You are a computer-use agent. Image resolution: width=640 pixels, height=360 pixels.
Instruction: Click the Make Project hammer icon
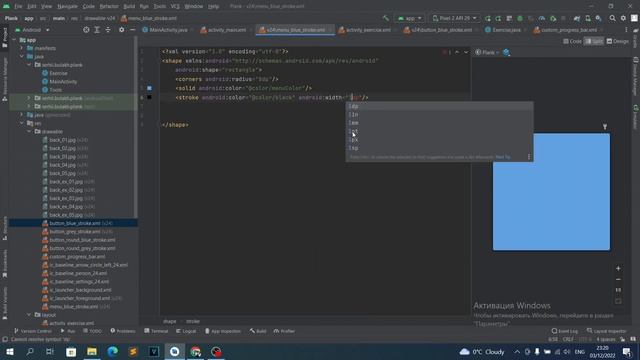coord(386,18)
